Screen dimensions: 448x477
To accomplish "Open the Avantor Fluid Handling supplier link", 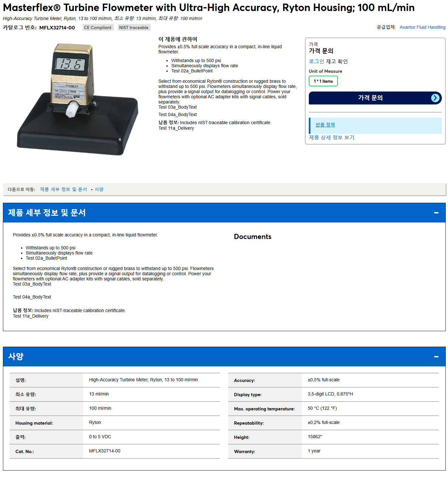I will coord(422,27).
